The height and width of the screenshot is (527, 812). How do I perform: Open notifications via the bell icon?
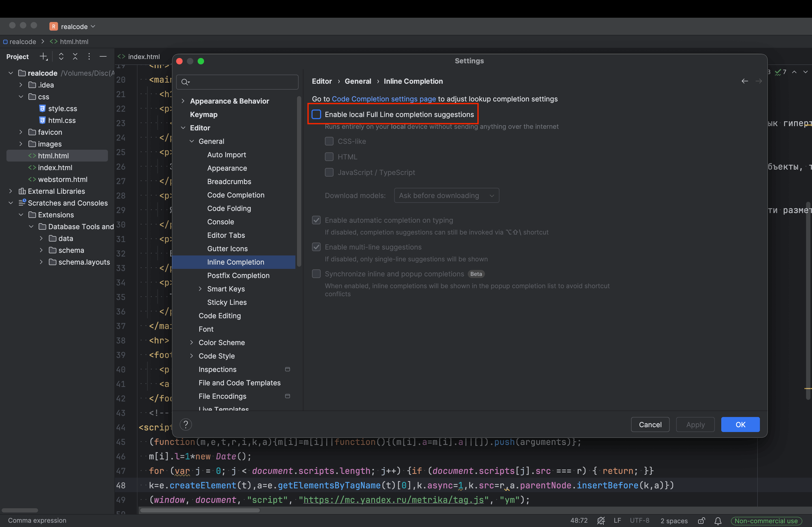click(718, 521)
